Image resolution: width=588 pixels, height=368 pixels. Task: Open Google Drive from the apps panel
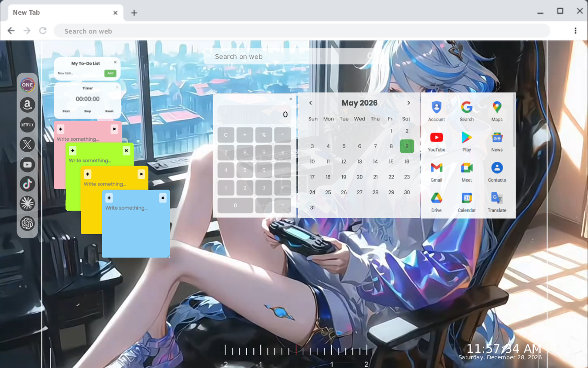click(436, 202)
